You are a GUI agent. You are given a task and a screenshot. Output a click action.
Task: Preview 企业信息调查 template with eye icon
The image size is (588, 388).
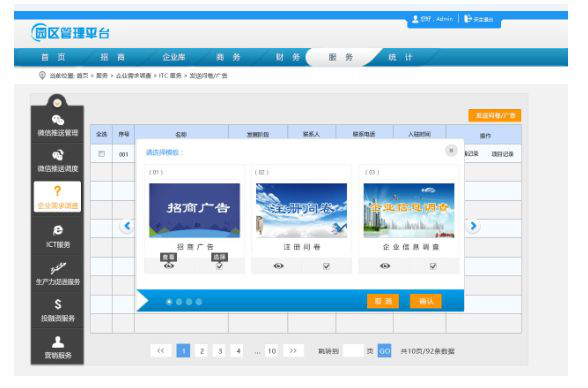coord(385,266)
